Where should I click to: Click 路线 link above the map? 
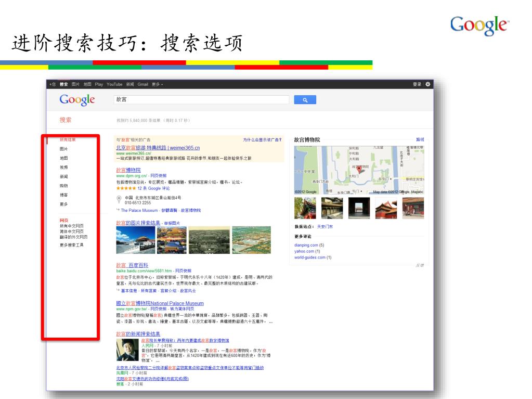point(420,139)
